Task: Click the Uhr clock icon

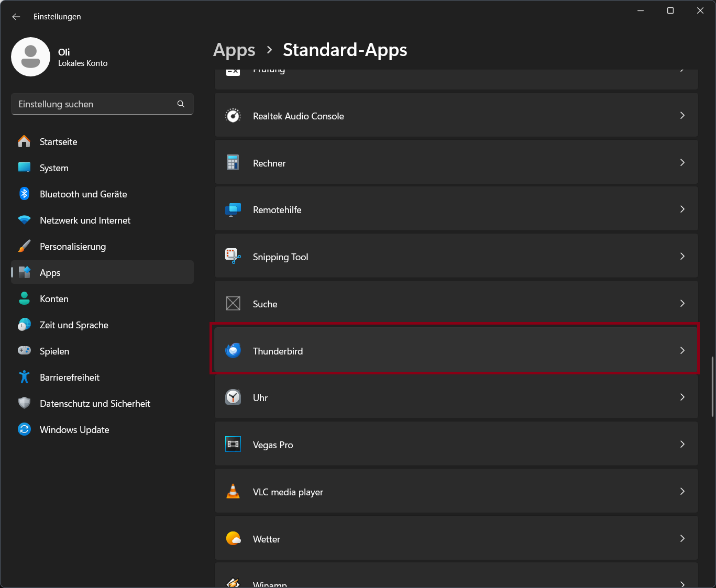Action: click(233, 397)
